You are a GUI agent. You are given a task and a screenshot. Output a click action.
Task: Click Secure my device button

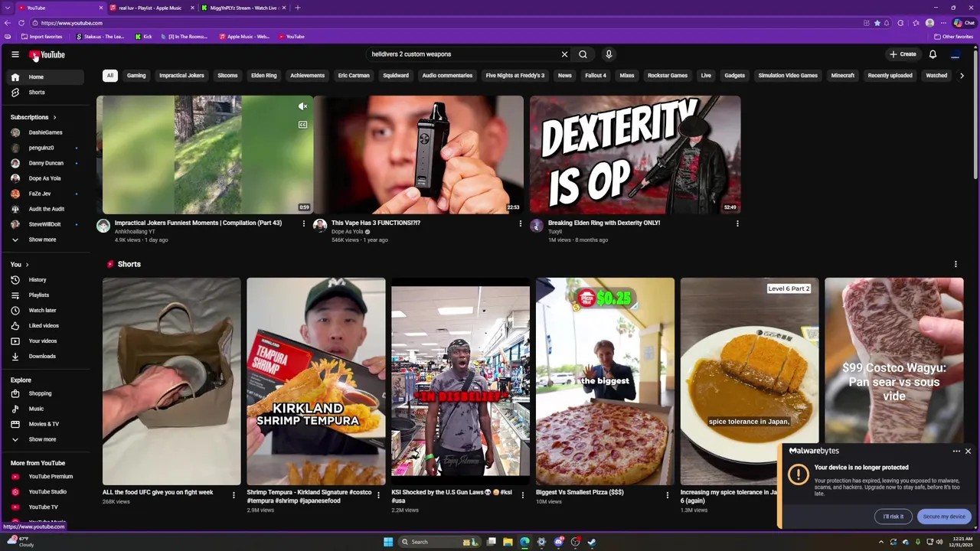coord(944,517)
